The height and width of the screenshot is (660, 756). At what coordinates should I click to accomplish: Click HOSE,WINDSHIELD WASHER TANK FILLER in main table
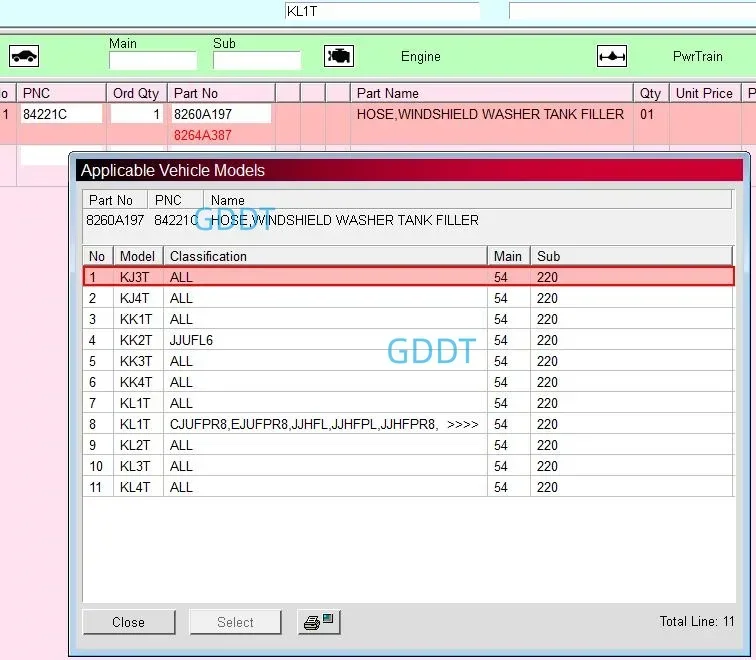490,114
